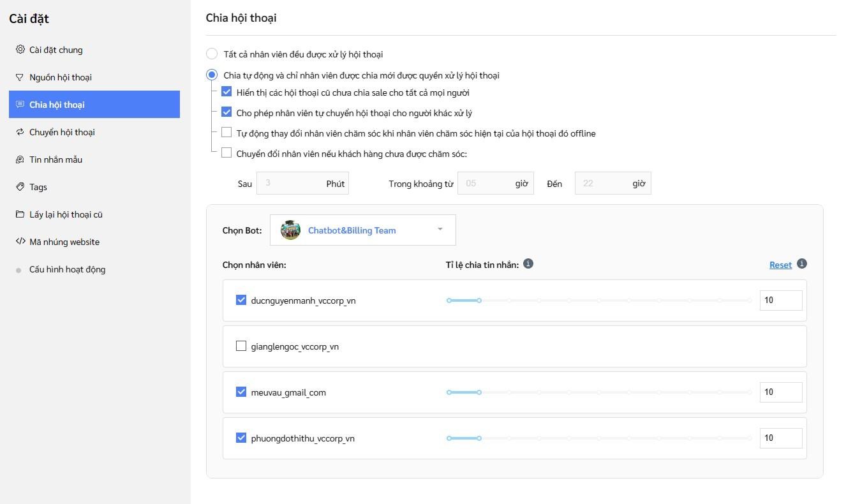Click the code icon for Mã nhúng website
Image resolution: width=846 pixels, height=504 pixels.
[x=20, y=242]
